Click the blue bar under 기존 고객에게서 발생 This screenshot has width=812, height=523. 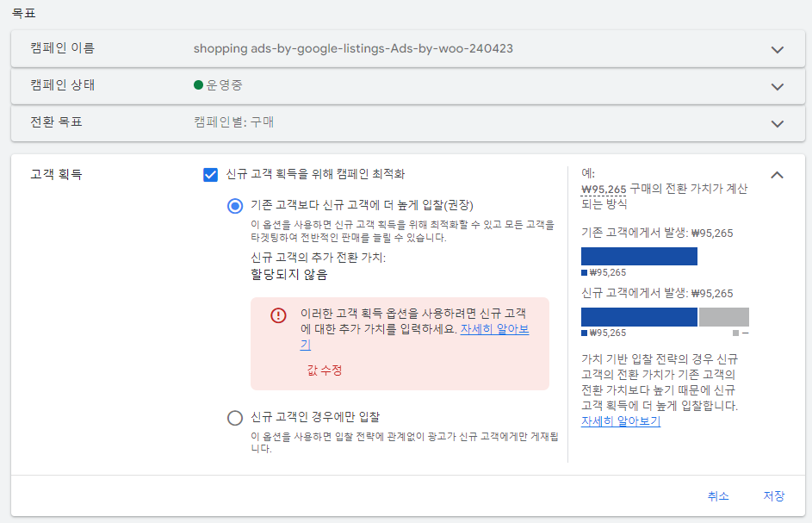(x=639, y=257)
